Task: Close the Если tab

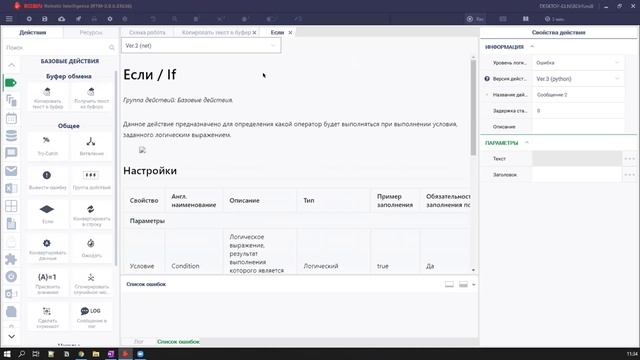Action: tap(290, 33)
